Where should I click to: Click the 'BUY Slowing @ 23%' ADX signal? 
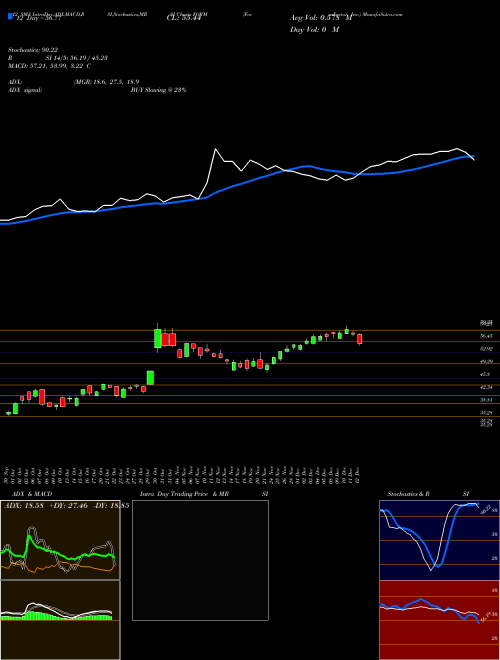[x=158, y=90]
